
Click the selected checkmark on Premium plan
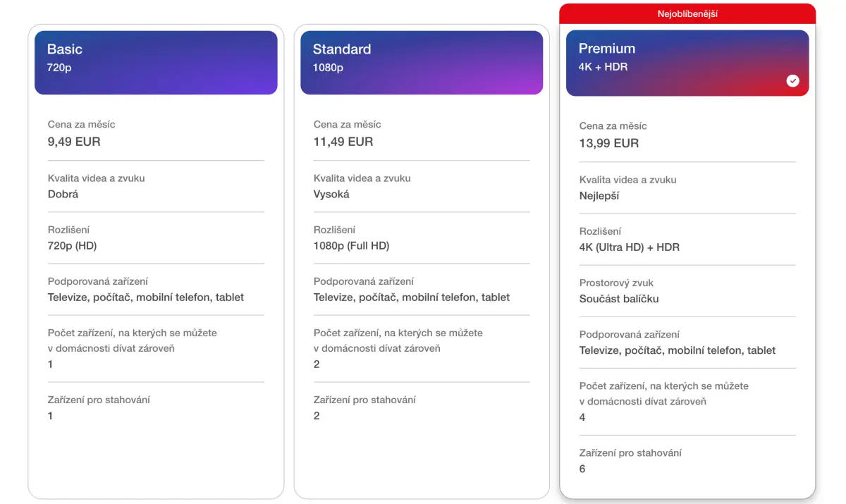click(x=793, y=81)
